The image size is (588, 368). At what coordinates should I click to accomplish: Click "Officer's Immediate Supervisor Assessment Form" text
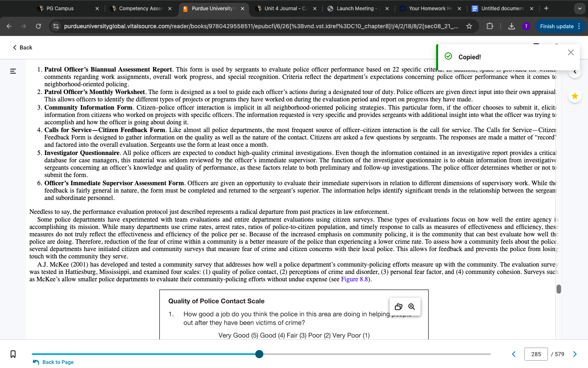pyautogui.click(x=114, y=183)
